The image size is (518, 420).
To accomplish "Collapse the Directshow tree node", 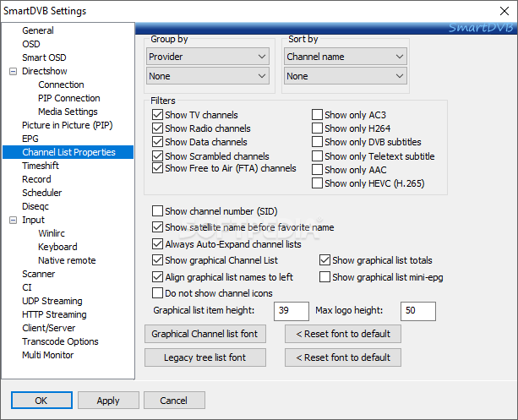I will 13,71.
